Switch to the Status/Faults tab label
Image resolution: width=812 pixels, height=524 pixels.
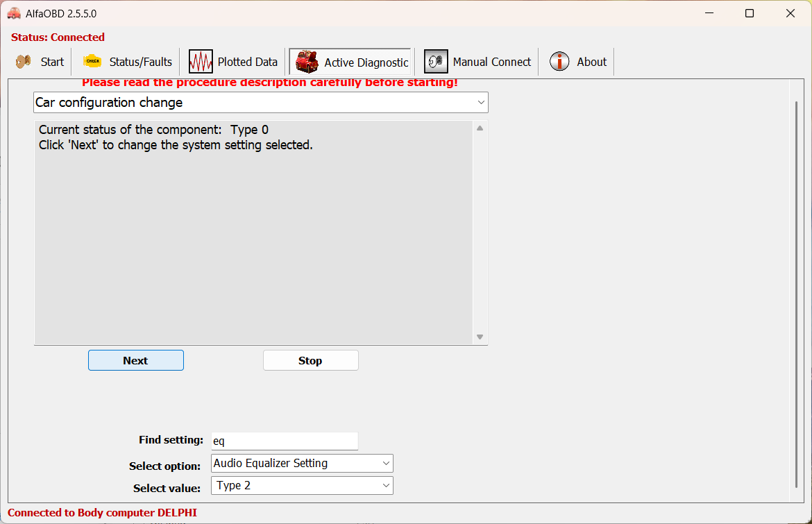click(x=140, y=62)
